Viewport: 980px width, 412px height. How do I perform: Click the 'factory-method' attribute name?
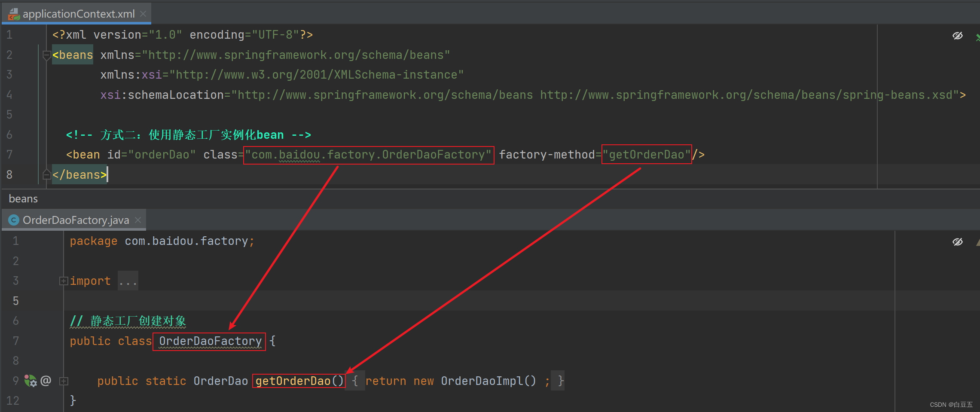pyautogui.click(x=547, y=155)
